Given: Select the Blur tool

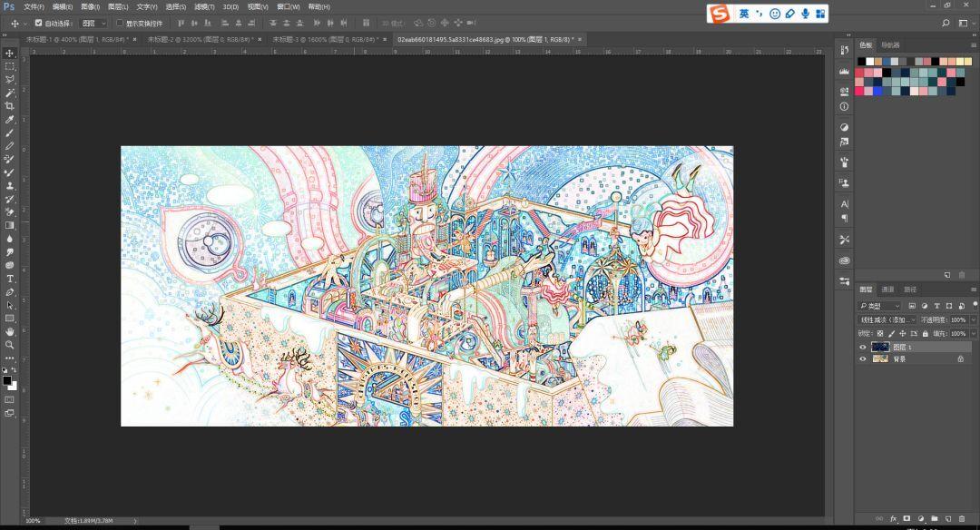Looking at the screenshot, I should (x=9, y=238).
